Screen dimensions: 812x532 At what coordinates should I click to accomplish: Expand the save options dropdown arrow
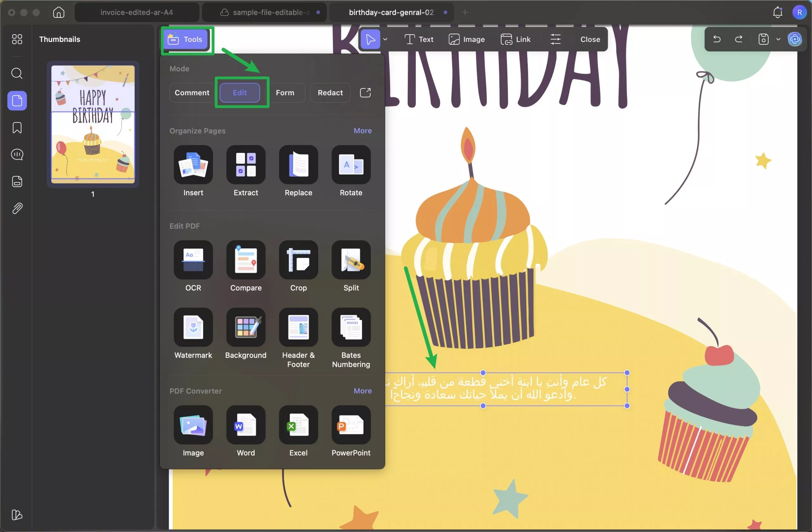(x=779, y=39)
